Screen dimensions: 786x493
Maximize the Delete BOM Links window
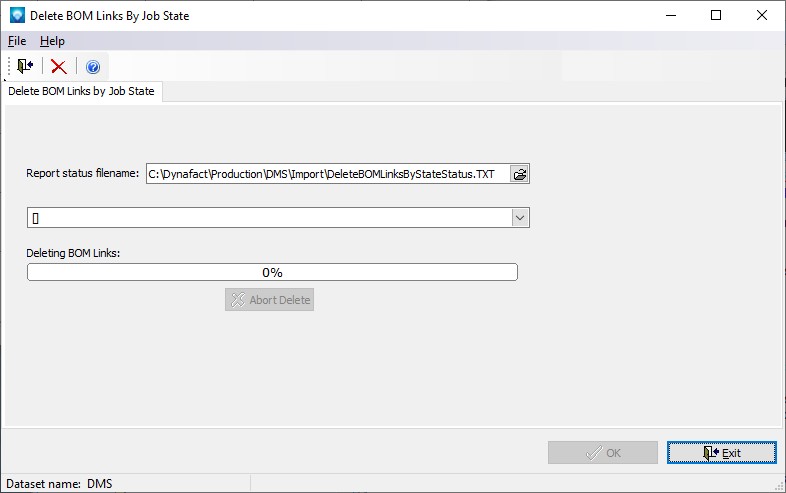[715, 15]
